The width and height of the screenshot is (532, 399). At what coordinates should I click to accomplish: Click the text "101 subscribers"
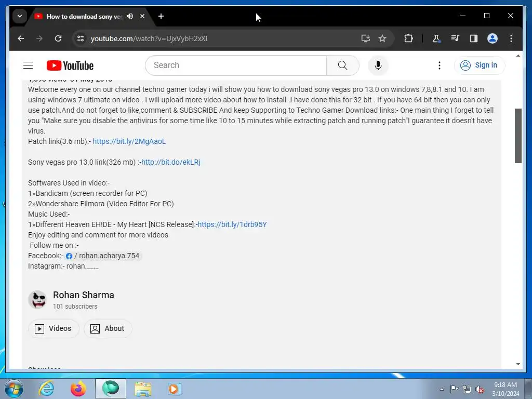pyautogui.click(x=75, y=307)
